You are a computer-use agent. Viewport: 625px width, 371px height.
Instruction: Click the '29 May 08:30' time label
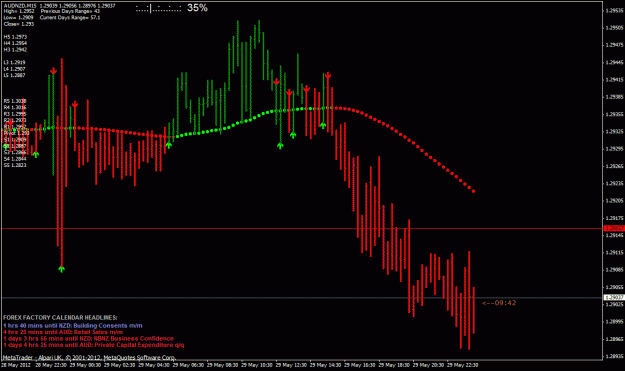221,365
